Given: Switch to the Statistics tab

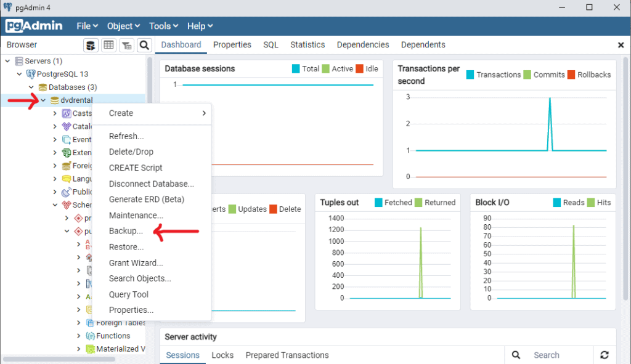Looking at the screenshot, I should coord(307,44).
